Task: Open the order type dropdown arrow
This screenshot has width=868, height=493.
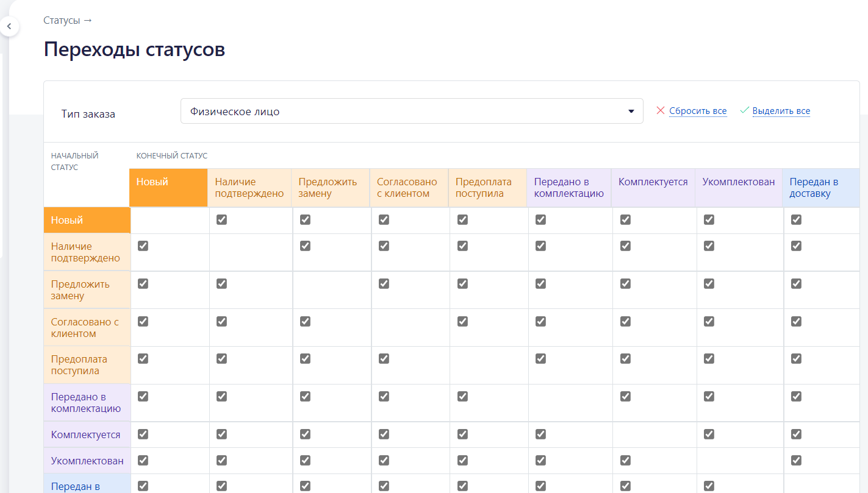Action: point(631,112)
